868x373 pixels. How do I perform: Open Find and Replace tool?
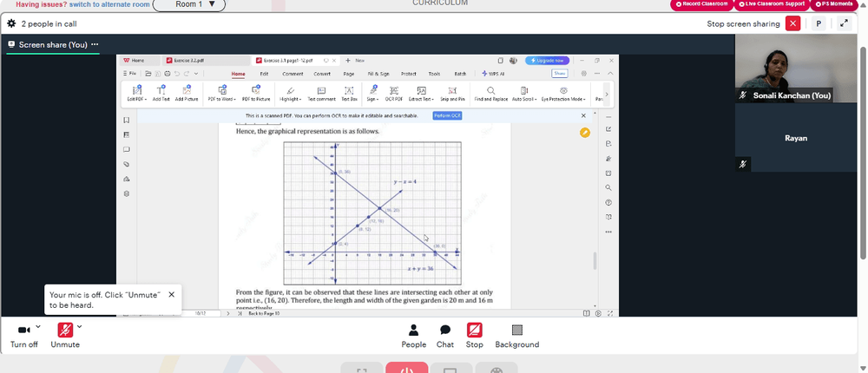(490, 94)
